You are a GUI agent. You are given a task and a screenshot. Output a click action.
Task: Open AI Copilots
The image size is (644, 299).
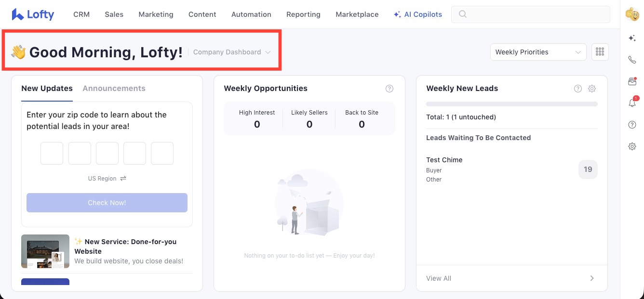tap(418, 14)
